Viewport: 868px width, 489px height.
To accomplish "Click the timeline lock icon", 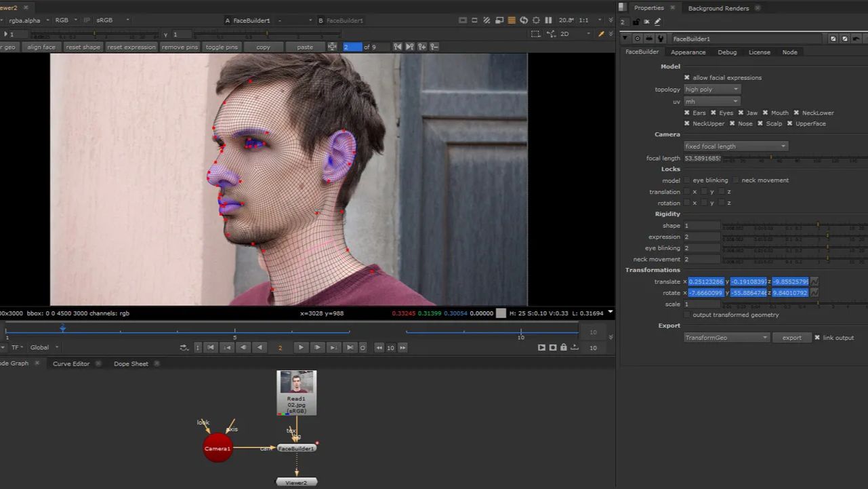I will click(564, 347).
